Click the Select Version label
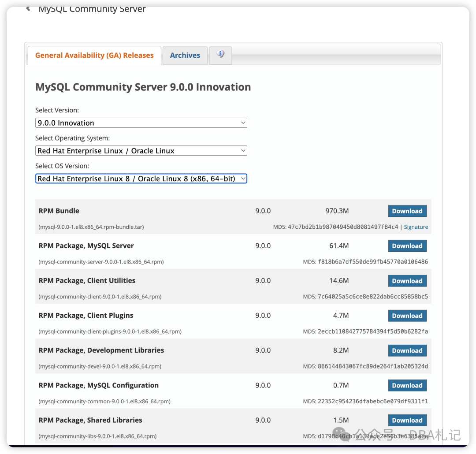The width and height of the screenshot is (476, 454). pos(57,110)
